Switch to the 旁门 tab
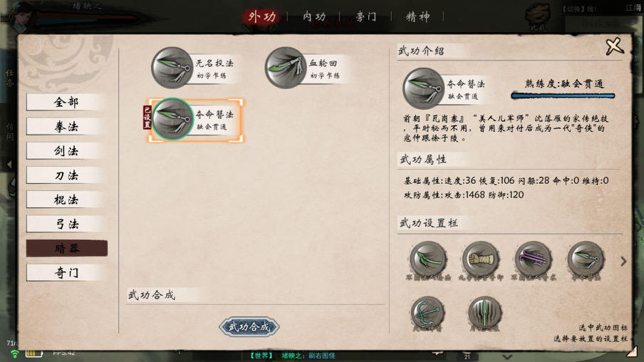 click(x=366, y=16)
